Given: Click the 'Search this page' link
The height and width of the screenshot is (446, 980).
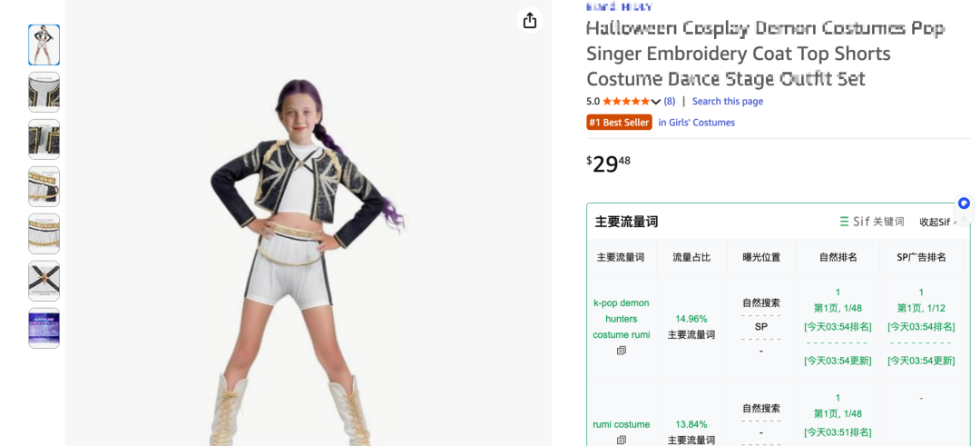Looking at the screenshot, I should click(x=728, y=102).
